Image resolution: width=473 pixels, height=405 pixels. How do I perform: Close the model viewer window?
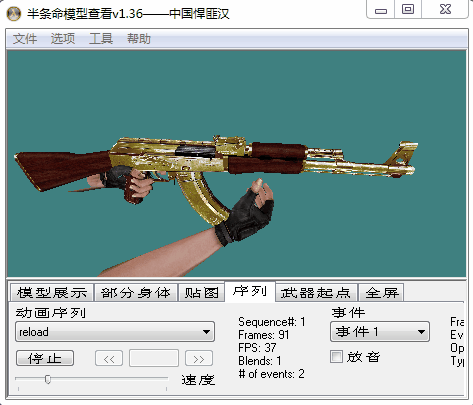pyautogui.click(x=445, y=9)
